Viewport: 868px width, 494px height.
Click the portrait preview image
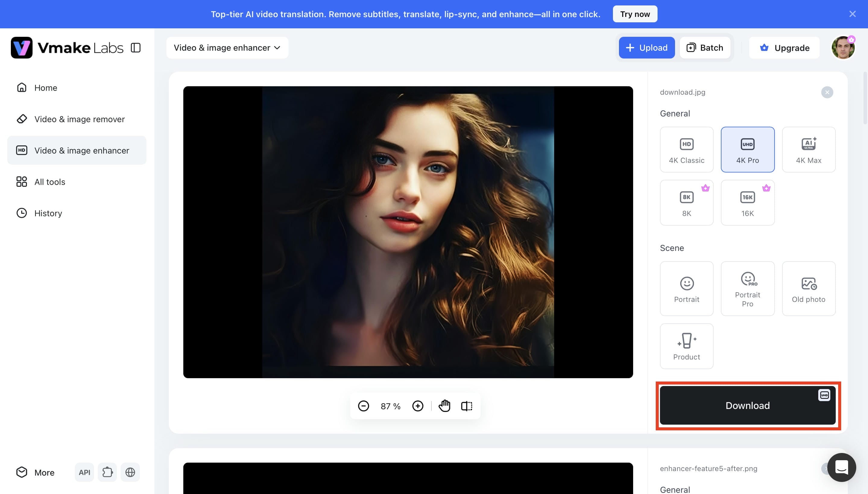(408, 232)
